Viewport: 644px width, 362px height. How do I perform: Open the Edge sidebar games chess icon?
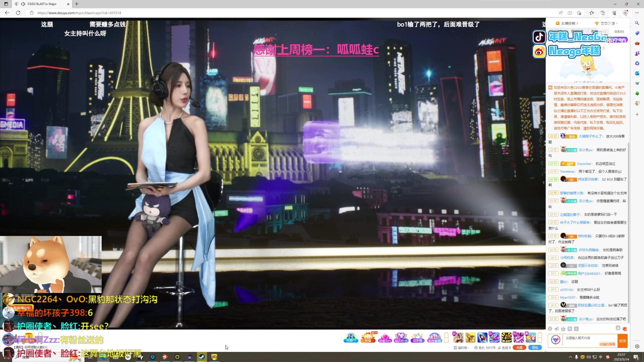[637, 53]
